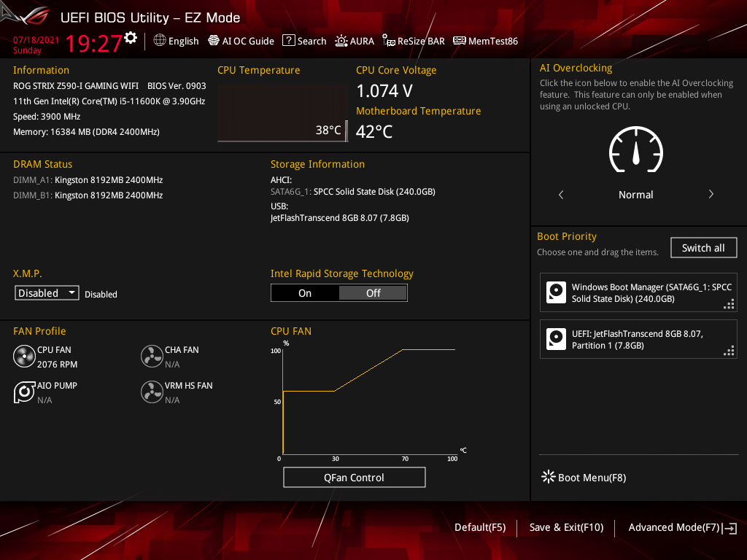Select UEFI JetFlashTranscend boot entry
Viewport: 747px width, 560px height.
638,339
